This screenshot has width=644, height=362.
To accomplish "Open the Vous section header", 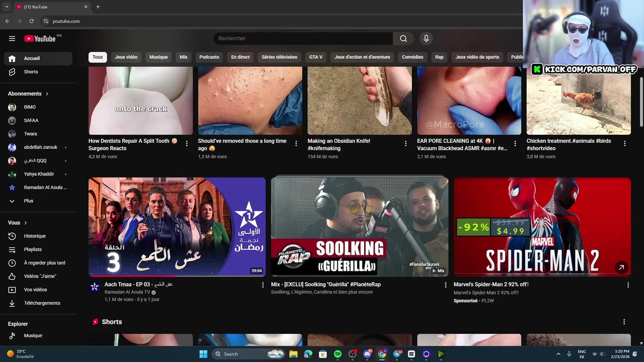I will tap(18, 223).
